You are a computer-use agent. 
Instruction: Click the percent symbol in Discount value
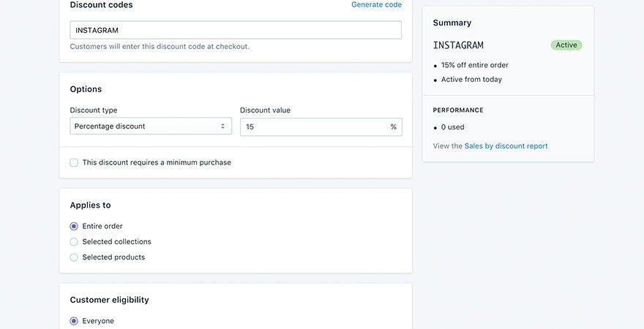pos(394,126)
